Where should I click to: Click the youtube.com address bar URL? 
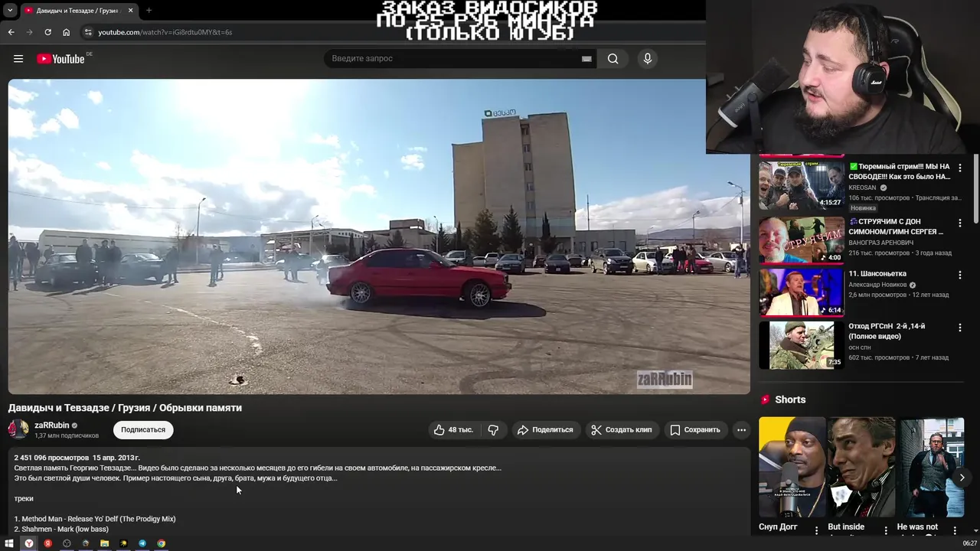coord(165,32)
